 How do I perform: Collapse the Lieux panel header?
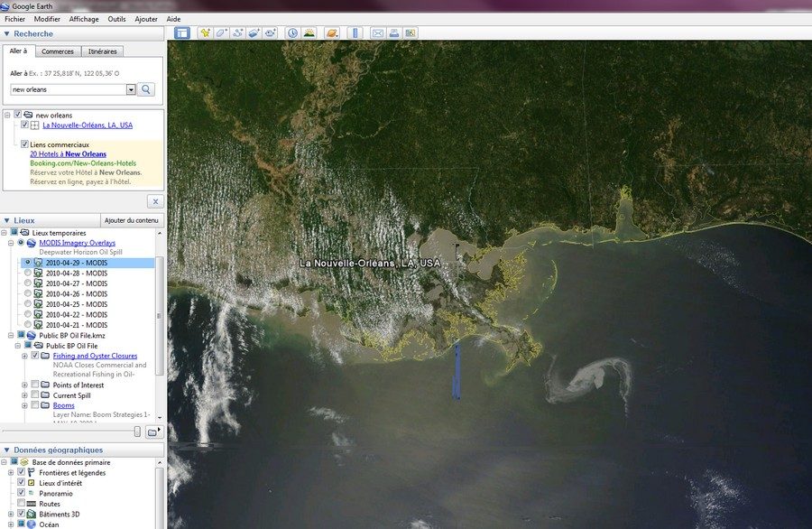[6, 220]
